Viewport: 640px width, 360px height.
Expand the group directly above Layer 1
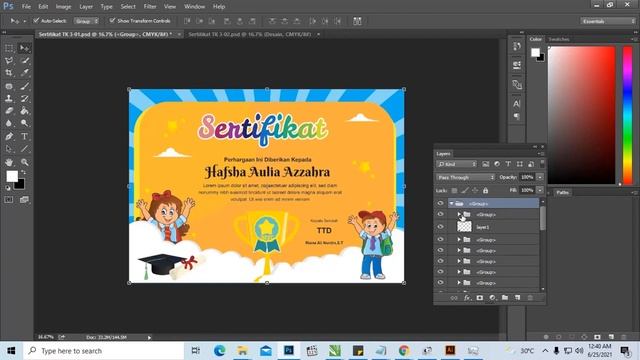pos(459,214)
